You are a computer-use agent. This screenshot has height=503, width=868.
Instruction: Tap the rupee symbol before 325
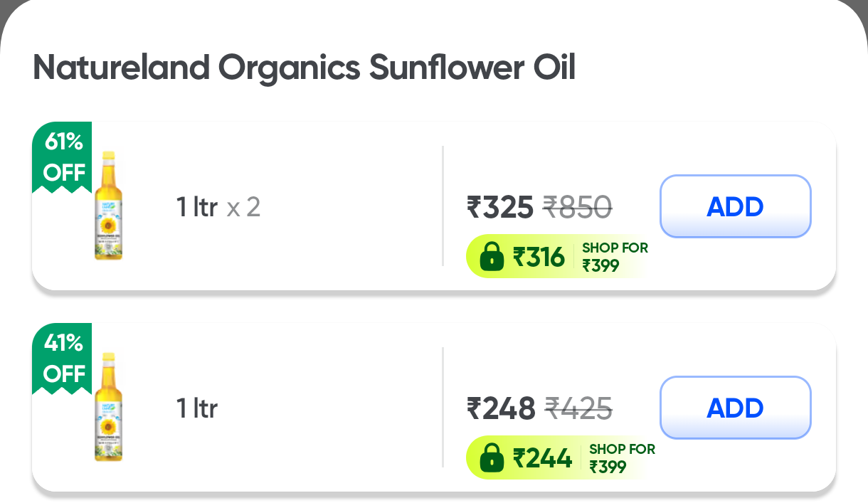tap(475, 208)
